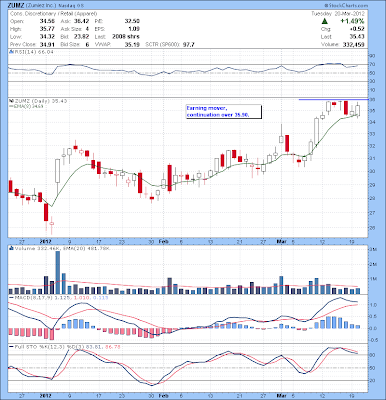386x400 pixels.
Task: Click the tallest volume bar in early January
Action: (58, 272)
